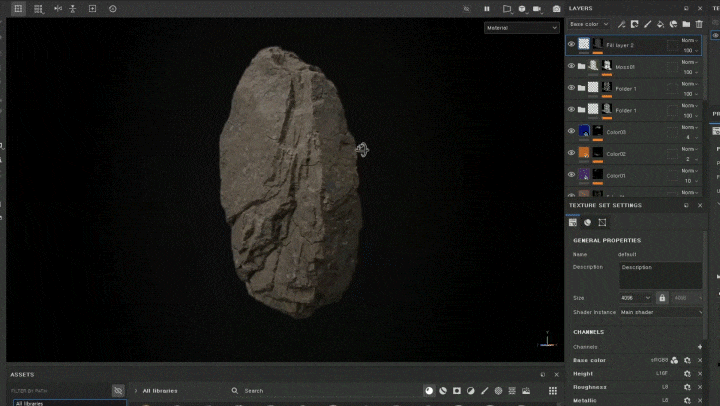
Task: Click the smart material icon in Layers toolbar
Action: point(673,24)
